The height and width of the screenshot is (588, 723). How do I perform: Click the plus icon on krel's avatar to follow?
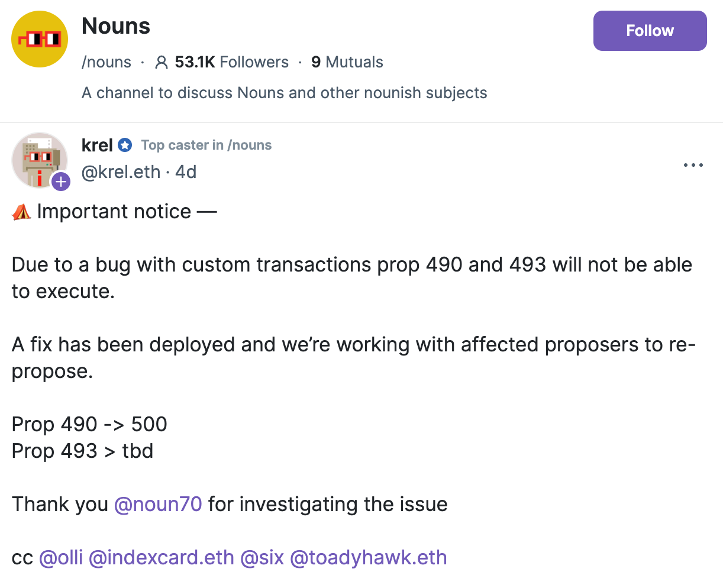[60, 182]
